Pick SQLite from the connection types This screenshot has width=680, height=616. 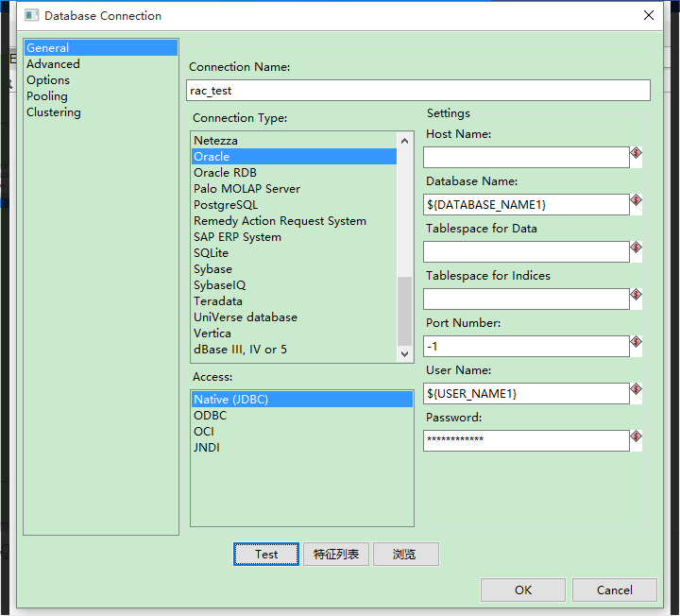pyautogui.click(x=294, y=253)
